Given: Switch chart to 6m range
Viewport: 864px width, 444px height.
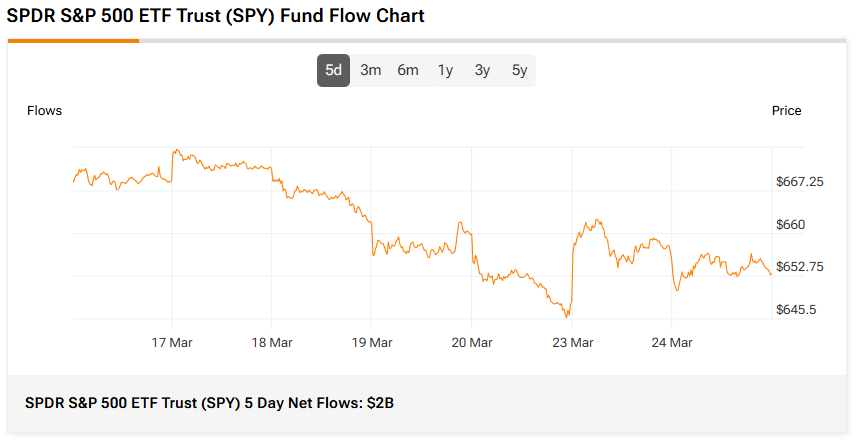Looking at the screenshot, I should coord(408,70).
